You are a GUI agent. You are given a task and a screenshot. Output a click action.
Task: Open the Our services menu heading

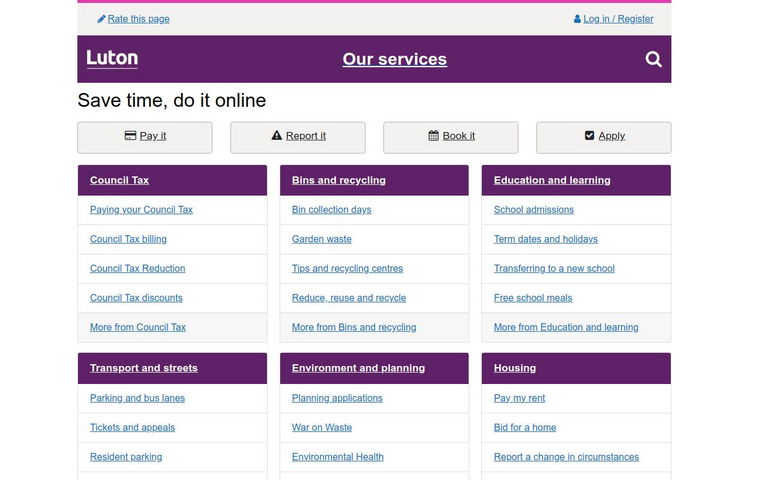(x=394, y=60)
